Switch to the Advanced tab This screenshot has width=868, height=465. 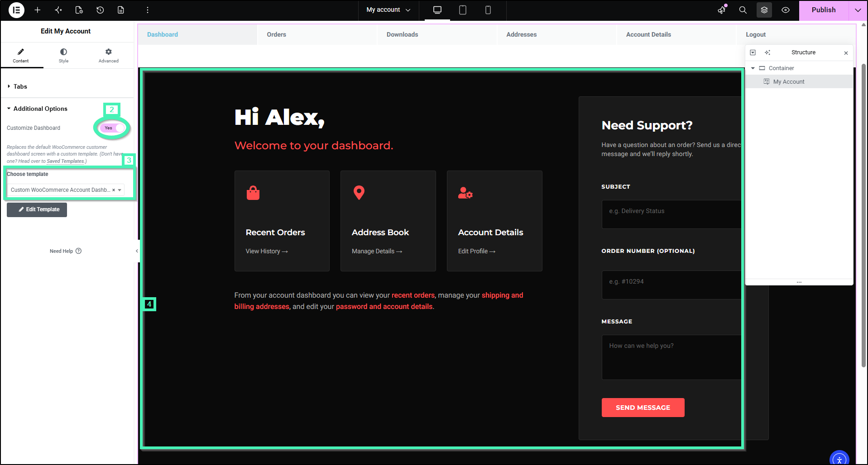point(109,56)
